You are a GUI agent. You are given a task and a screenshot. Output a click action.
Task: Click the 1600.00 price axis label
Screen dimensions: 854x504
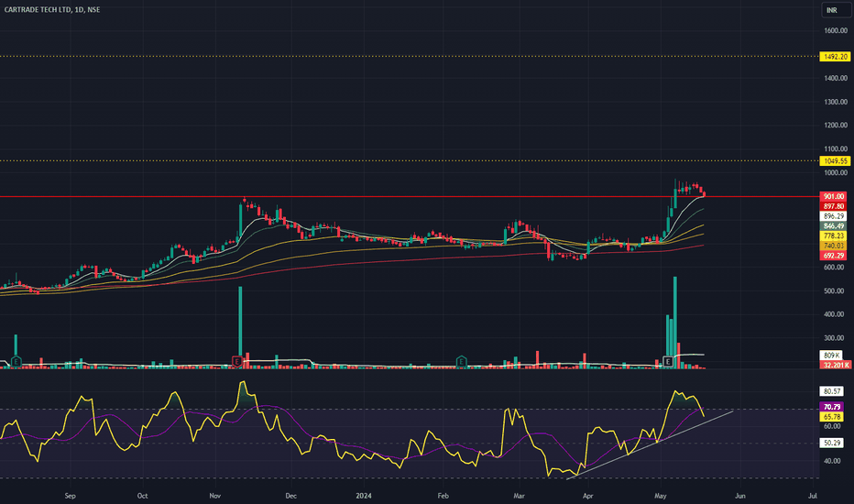[836, 30]
